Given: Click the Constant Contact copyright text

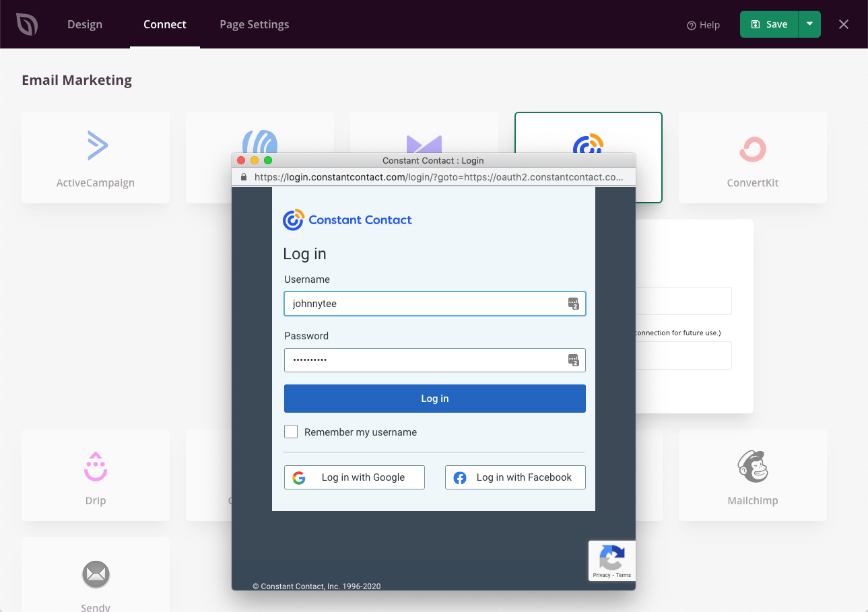Looking at the screenshot, I should tap(316, 586).
